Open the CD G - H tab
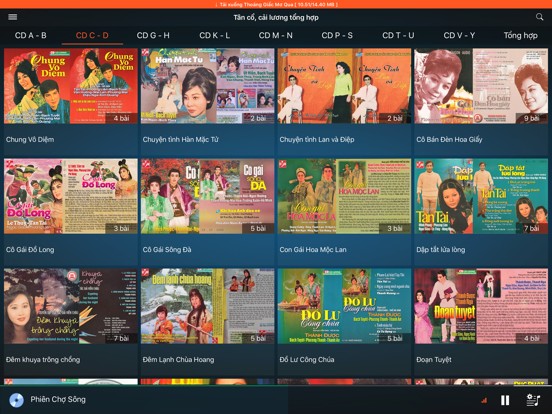The height and width of the screenshot is (414, 552). coord(153,36)
